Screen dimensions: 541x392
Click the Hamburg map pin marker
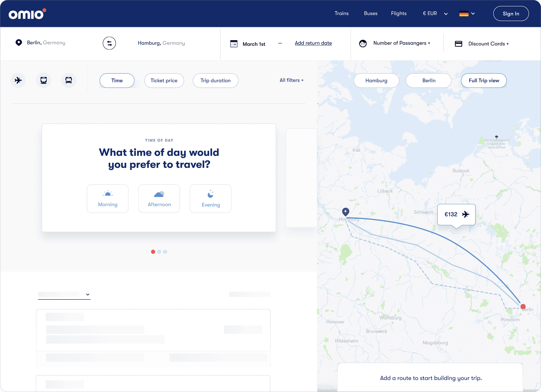point(345,211)
